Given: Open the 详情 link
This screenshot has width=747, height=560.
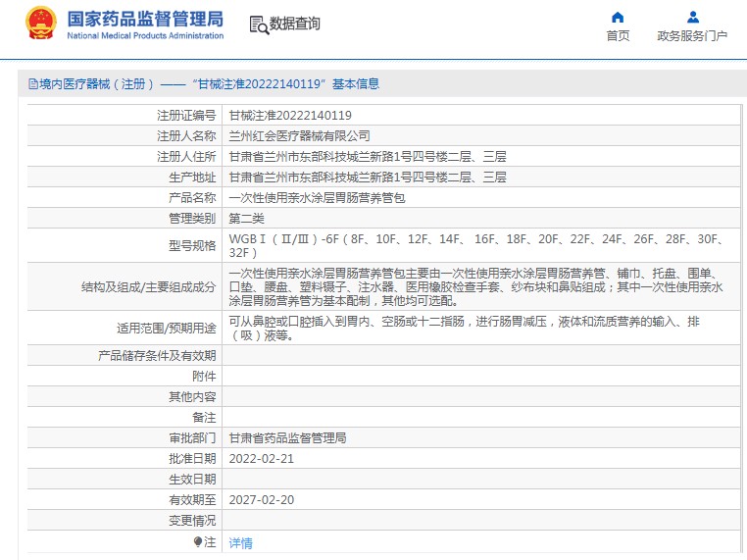Looking at the screenshot, I should tap(240, 543).
